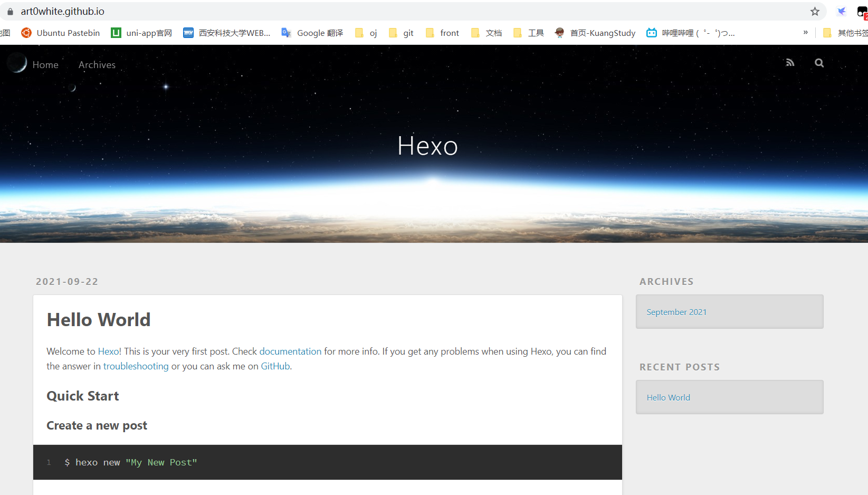This screenshot has width=868, height=495.
Task: Open the GitHub link in post
Action: coord(275,366)
